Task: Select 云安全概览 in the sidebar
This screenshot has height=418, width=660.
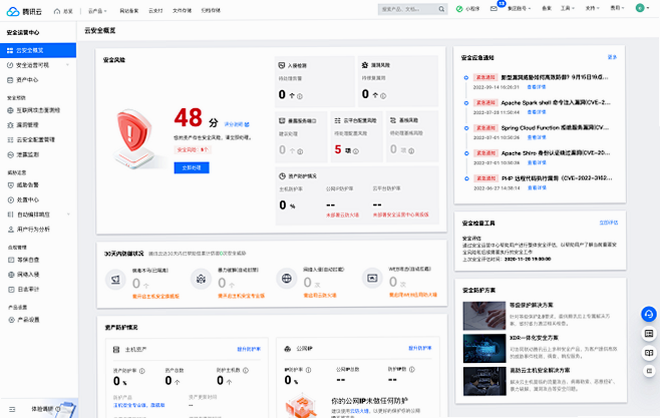Action: click(38, 50)
